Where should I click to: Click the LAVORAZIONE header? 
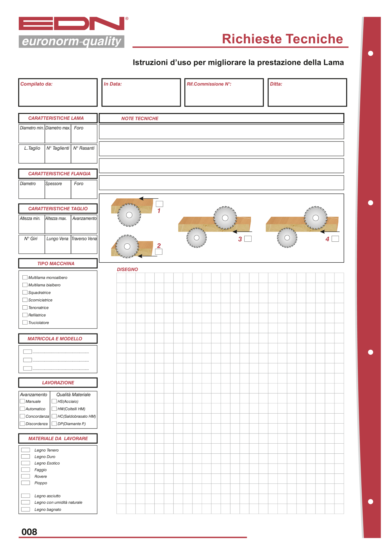(x=58, y=383)
